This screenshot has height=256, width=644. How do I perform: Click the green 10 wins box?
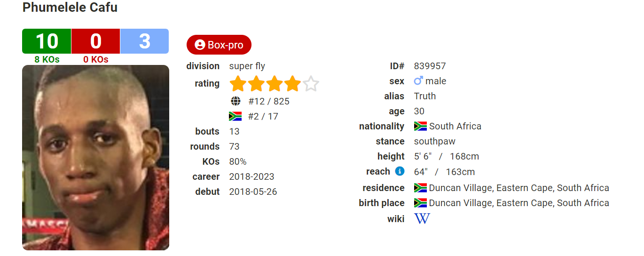click(x=47, y=41)
